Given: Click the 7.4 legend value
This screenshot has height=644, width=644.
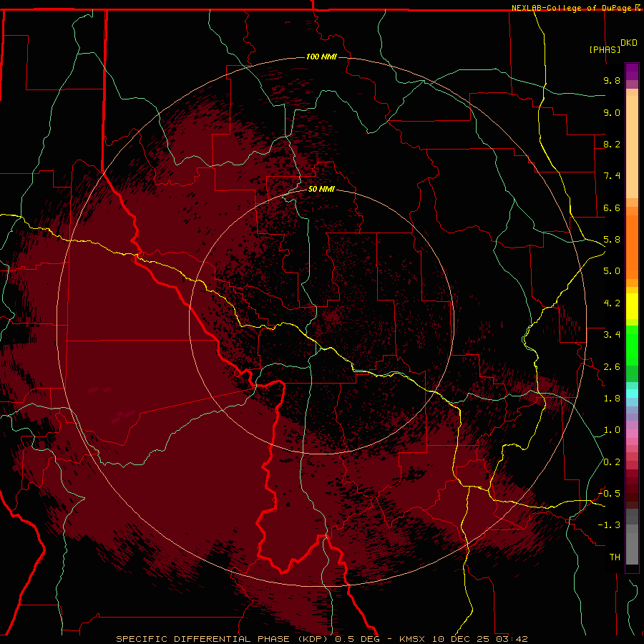Looking at the screenshot, I should (612, 176).
